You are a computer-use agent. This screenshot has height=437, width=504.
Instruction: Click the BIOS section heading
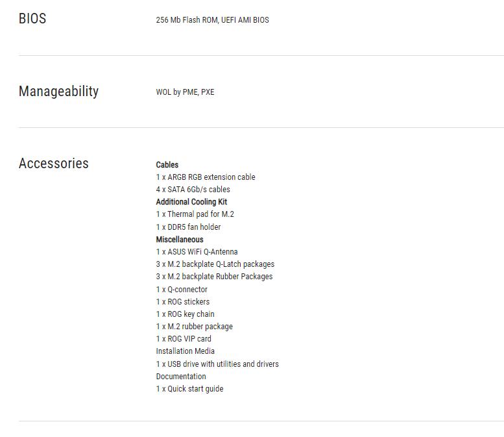(x=32, y=18)
